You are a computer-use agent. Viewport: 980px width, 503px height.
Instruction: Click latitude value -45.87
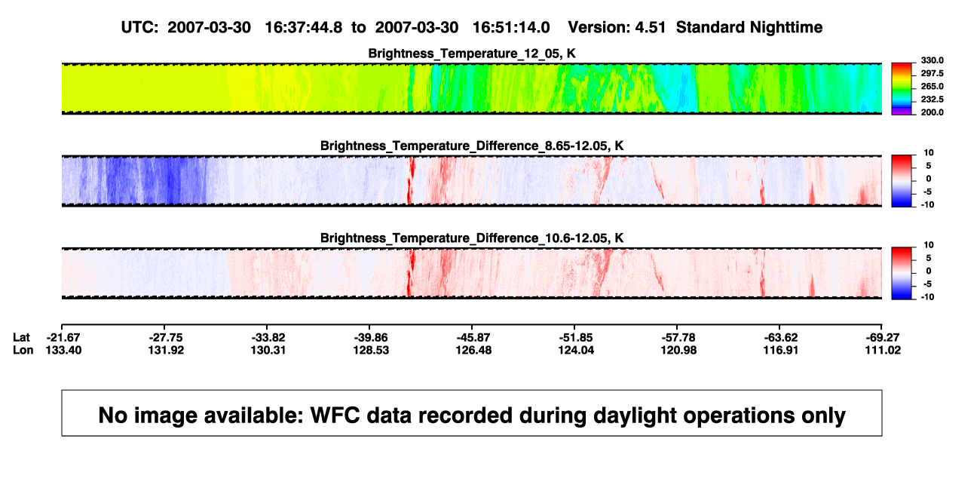(x=473, y=337)
